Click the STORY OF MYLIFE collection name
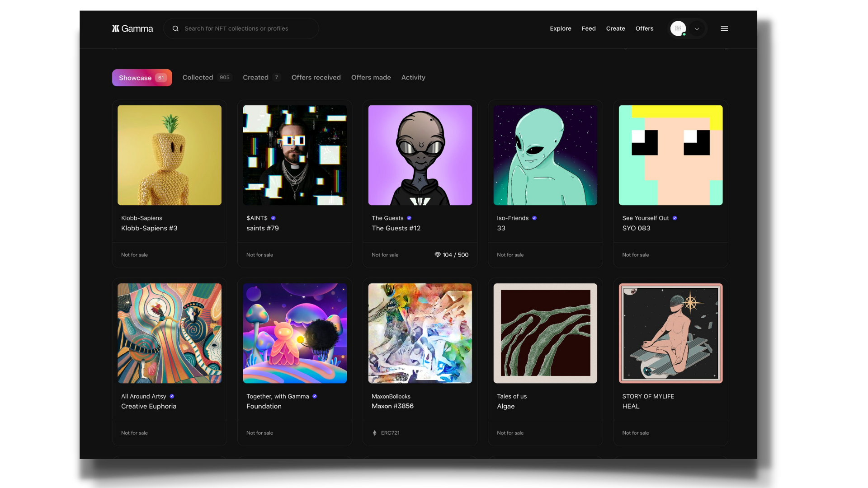The image size is (868, 488). pos(648,396)
